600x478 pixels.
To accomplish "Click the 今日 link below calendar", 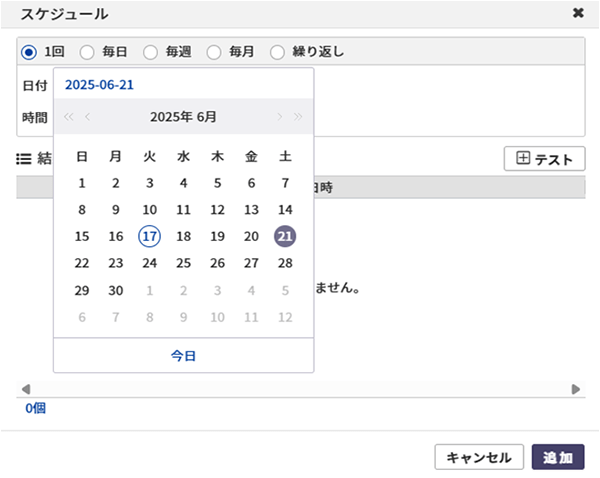I will (x=183, y=356).
